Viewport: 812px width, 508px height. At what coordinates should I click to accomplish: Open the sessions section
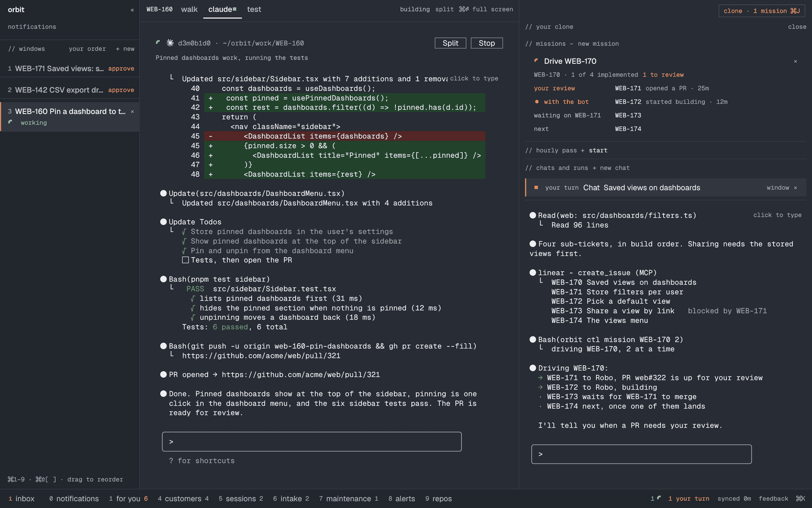(241, 499)
